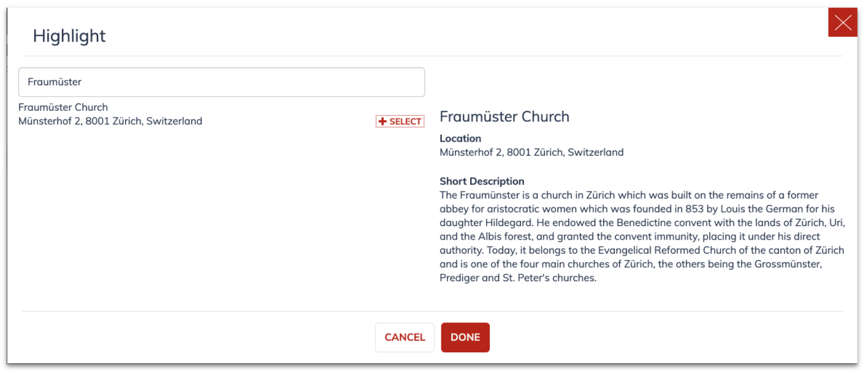
Task: Close the Highlight dialog with red X
Action: point(842,23)
